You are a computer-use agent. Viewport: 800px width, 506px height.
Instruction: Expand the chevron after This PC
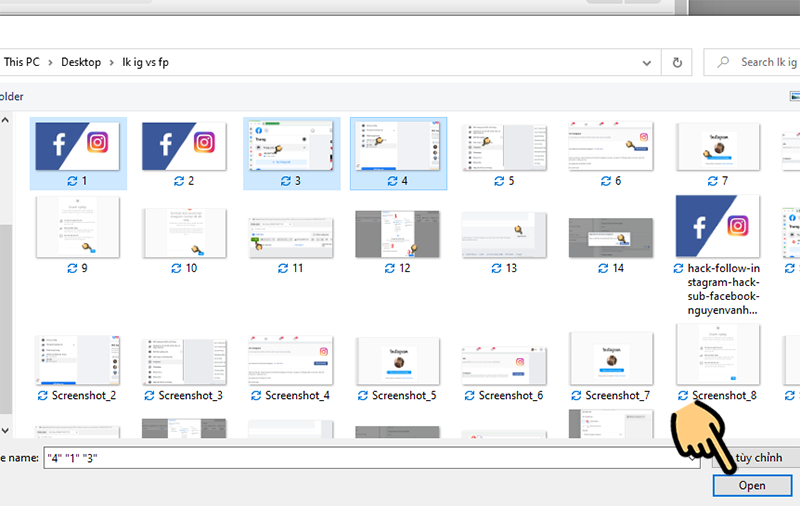click(x=48, y=62)
